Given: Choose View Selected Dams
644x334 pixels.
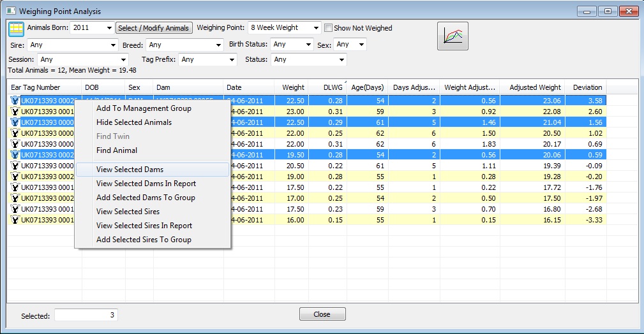Looking at the screenshot, I should [153, 170].
